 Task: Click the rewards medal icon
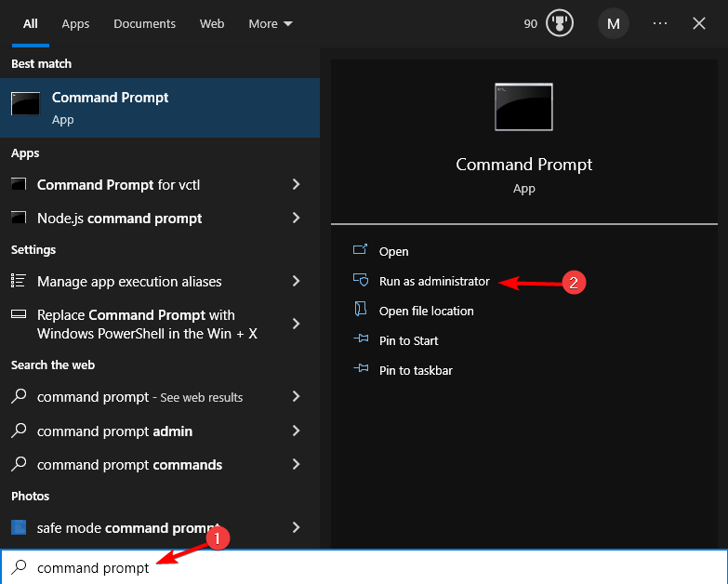pyautogui.click(x=559, y=23)
